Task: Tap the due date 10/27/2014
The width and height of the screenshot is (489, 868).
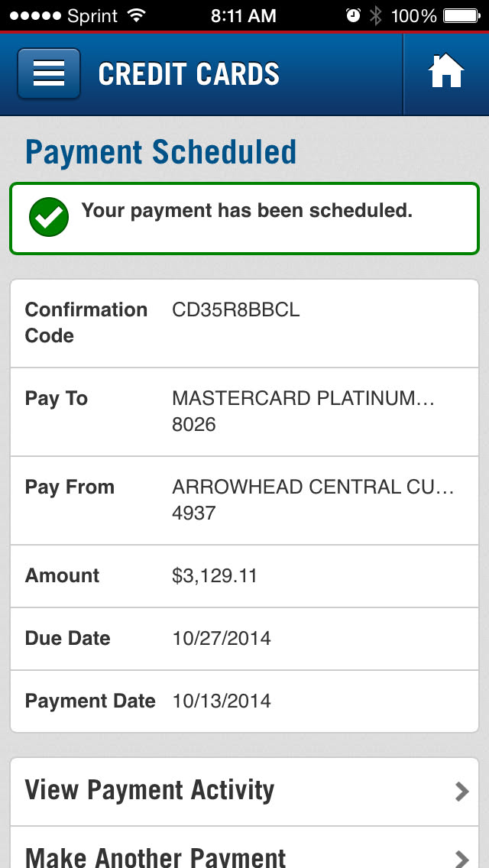Action: tap(222, 638)
